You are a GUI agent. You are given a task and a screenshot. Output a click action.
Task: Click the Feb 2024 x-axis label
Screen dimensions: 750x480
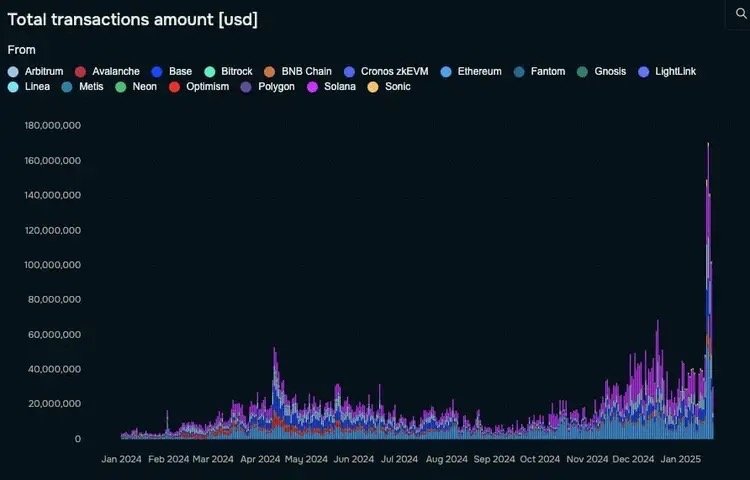[169, 459]
